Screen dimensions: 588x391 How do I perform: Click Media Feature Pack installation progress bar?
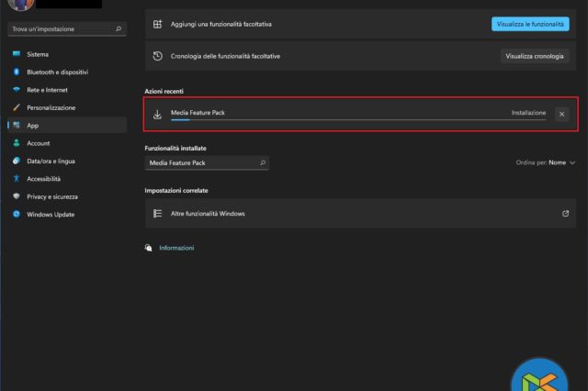click(x=358, y=119)
